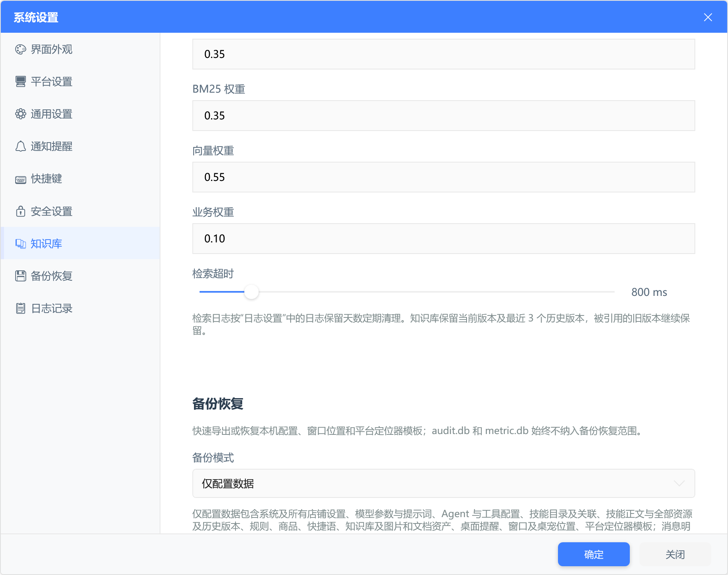Viewport: 728px width, 575px height.
Task: Select 通知提醒 in the sidebar
Action: coord(80,146)
